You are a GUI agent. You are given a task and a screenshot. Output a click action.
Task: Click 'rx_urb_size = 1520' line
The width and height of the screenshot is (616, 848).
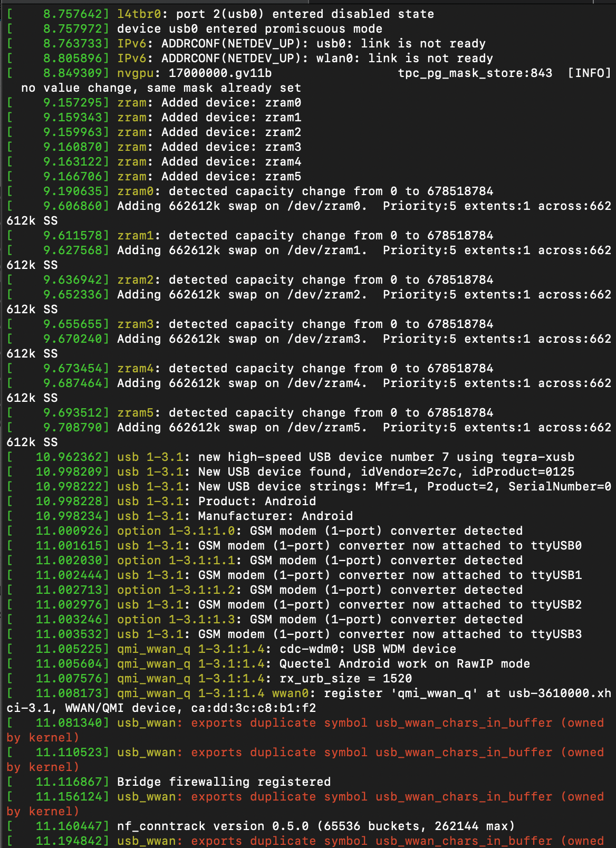click(209, 678)
